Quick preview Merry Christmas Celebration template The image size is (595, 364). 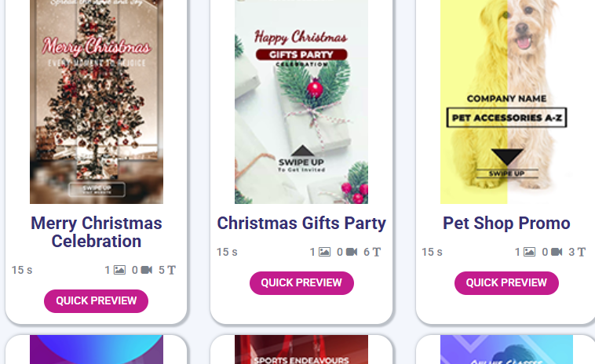pos(96,301)
